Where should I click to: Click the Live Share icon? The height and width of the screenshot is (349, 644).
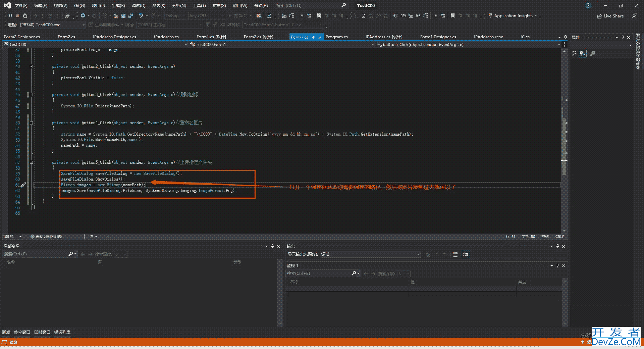[x=599, y=16]
